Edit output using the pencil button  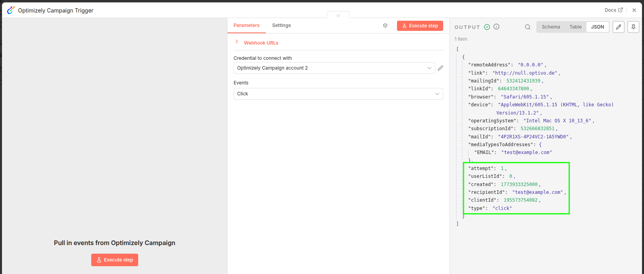[619, 27]
